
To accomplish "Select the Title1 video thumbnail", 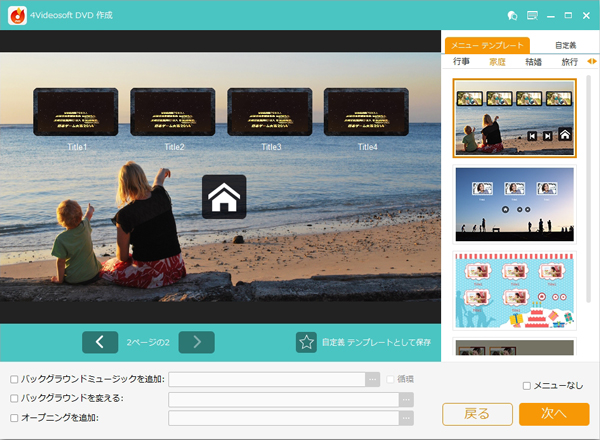I will click(x=76, y=113).
